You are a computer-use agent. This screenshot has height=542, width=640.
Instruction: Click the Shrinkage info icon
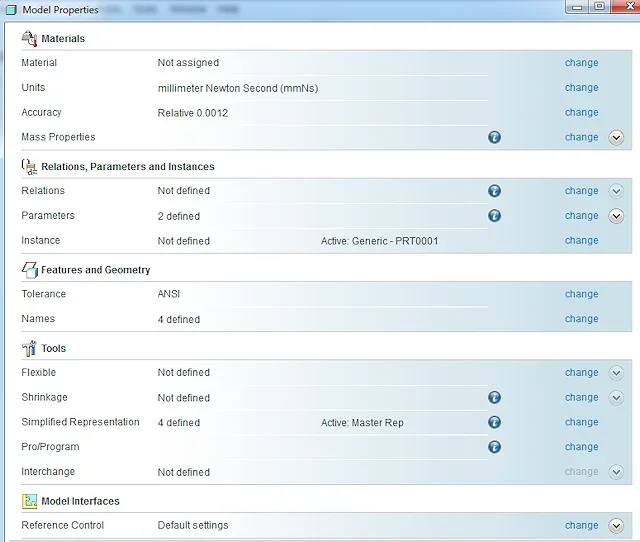tap(494, 398)
